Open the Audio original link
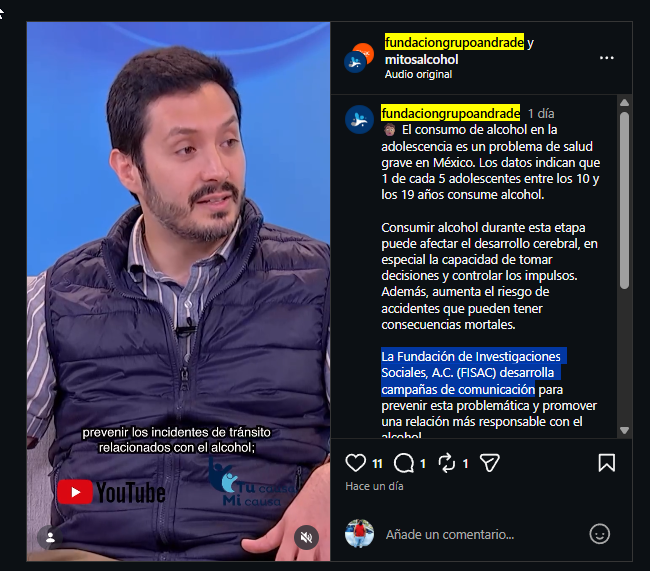Viewport: 650px width, 571px height. pyautogui.click(x=418, y=74)
